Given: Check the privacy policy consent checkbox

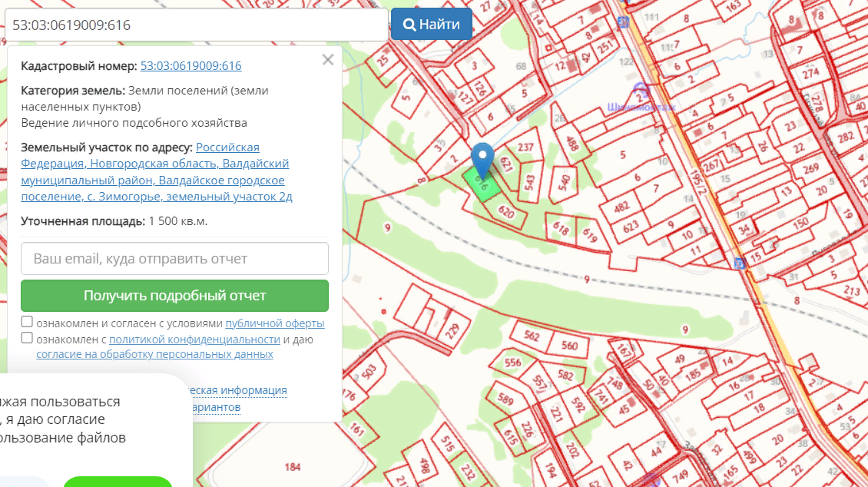Looking at the screenshot, I should click(27, 337).
